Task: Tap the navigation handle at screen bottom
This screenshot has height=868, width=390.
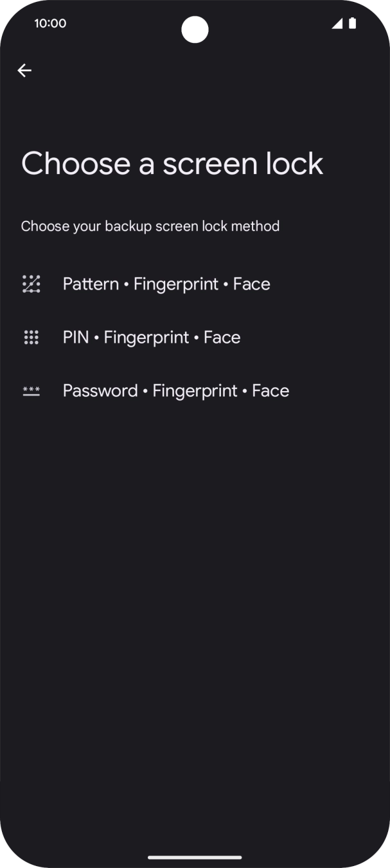Action: pos(195,857)
